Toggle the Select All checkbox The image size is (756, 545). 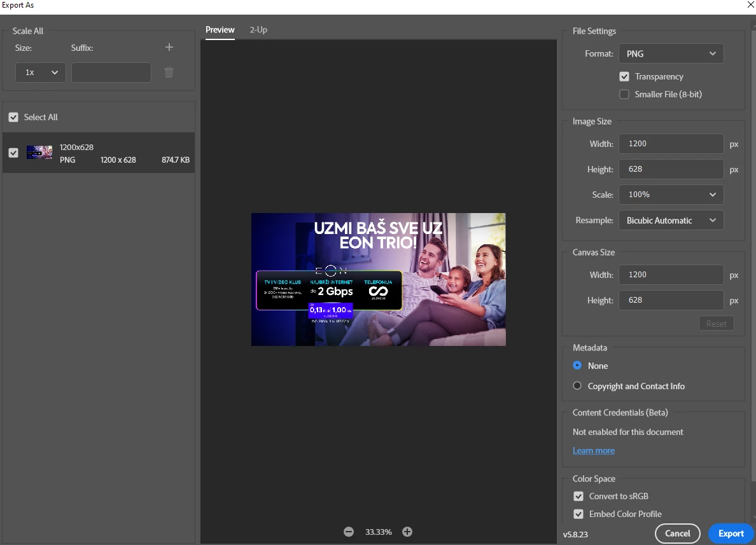pyautogui.click(x=13, y=117)
